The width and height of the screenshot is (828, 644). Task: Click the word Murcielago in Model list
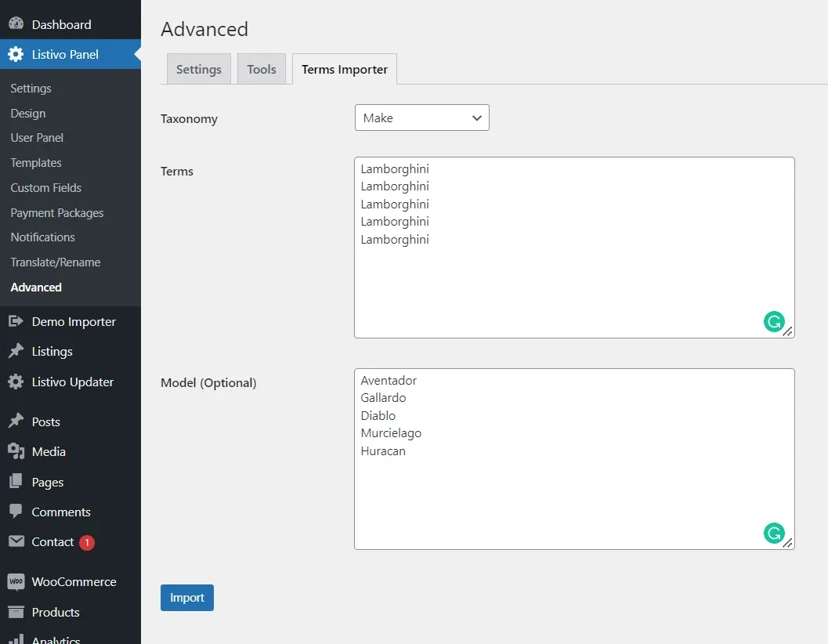click(x=392, y=433)
